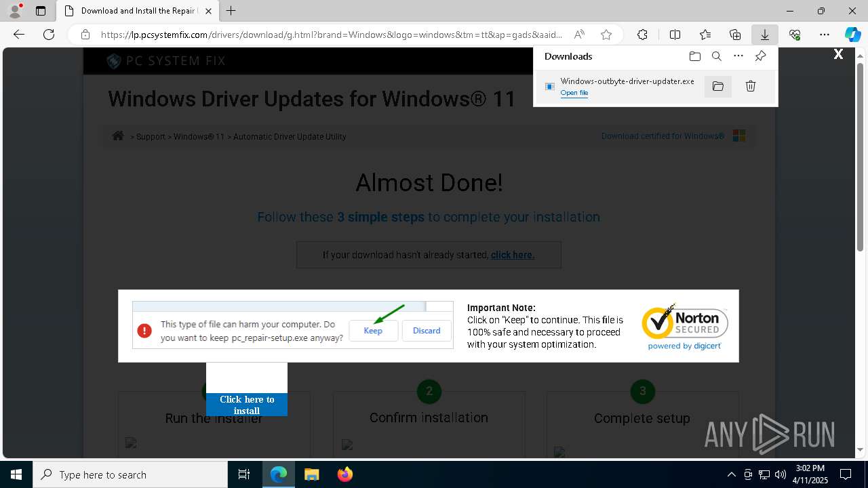Open Collections in the toolbar
Viewport: 868px width, 488px height.
[x=735, y=35]
